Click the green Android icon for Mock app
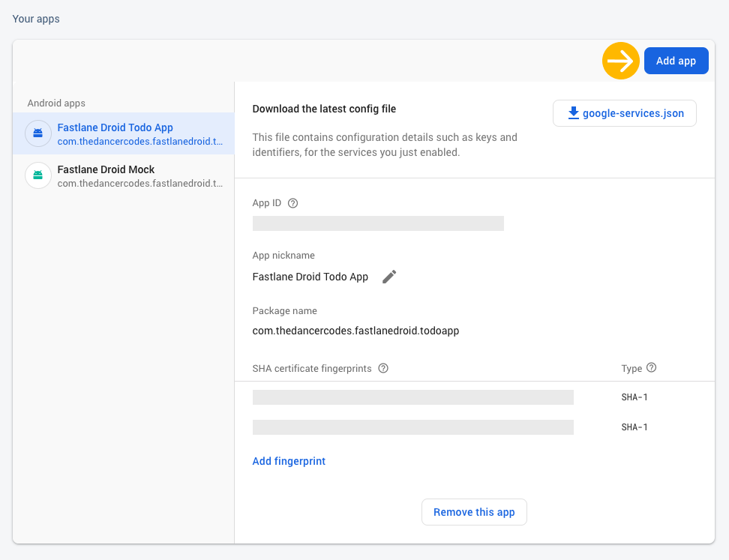The image size is (729, 560). 38,175
